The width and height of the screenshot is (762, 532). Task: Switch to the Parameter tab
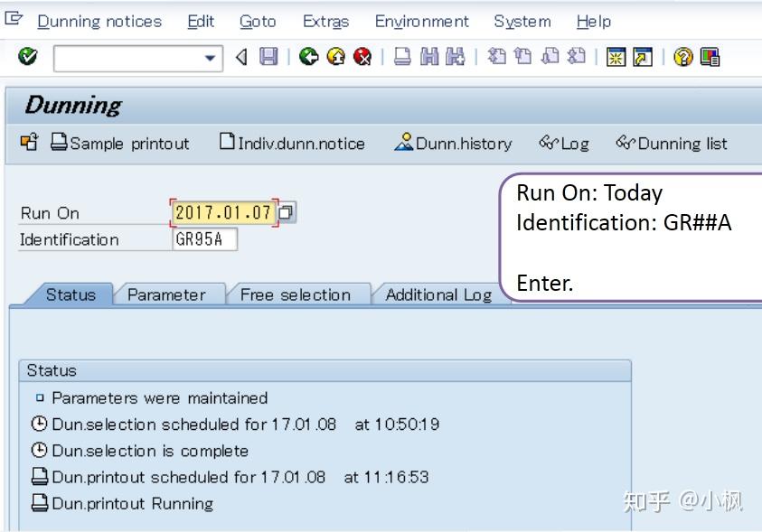tap(168, 294)
